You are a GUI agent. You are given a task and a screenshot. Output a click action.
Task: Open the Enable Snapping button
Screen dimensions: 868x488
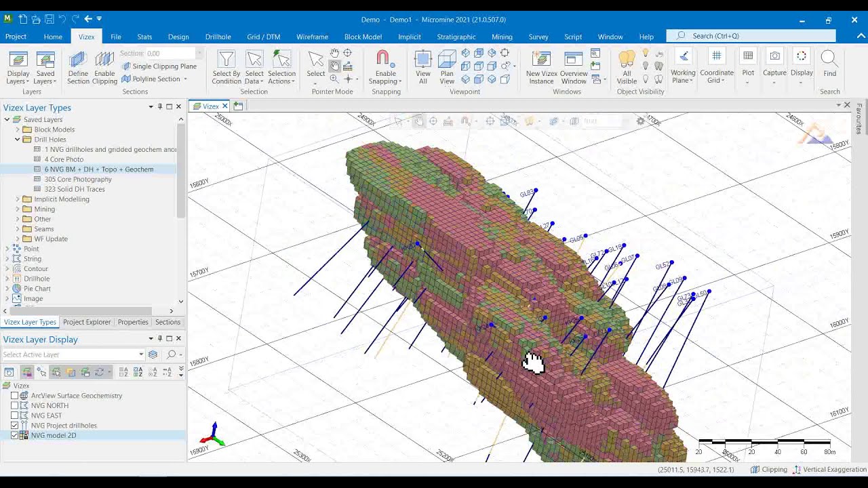click(385, 67)
